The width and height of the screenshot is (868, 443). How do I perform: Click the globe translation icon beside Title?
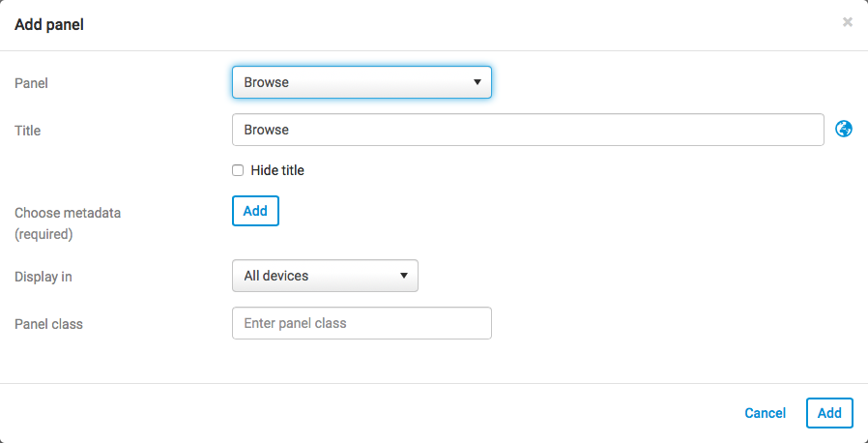pyautogui.click(x=843, y=129)
